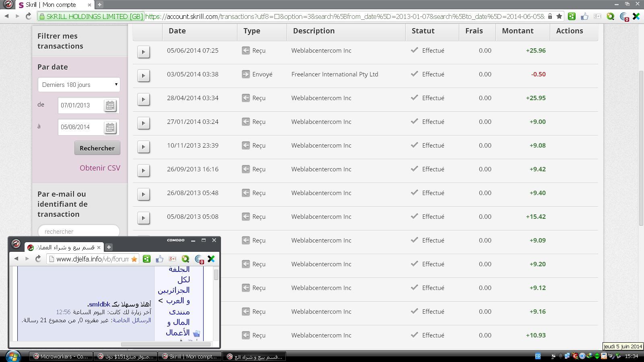The image size is (644, 362).
Task: Select the djelfa forum taskbar button
Action: point(254,356)
